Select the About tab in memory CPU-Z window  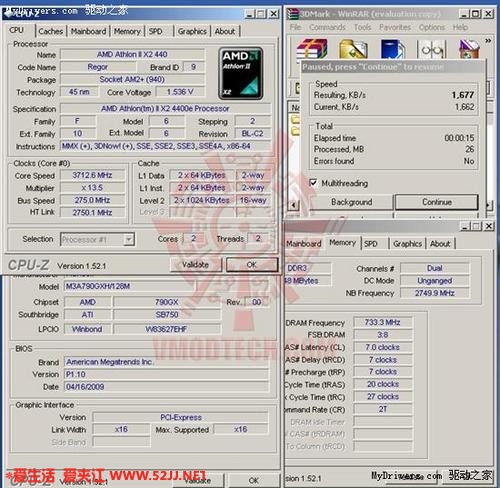click(x=440, y=244)
